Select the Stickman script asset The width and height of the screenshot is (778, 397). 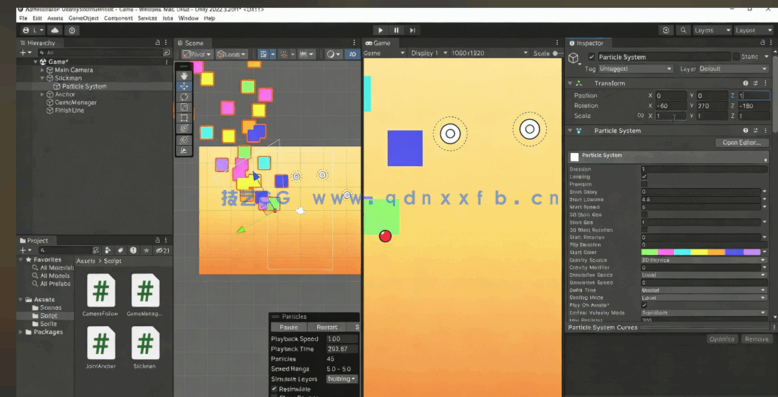tap(145, 347)
